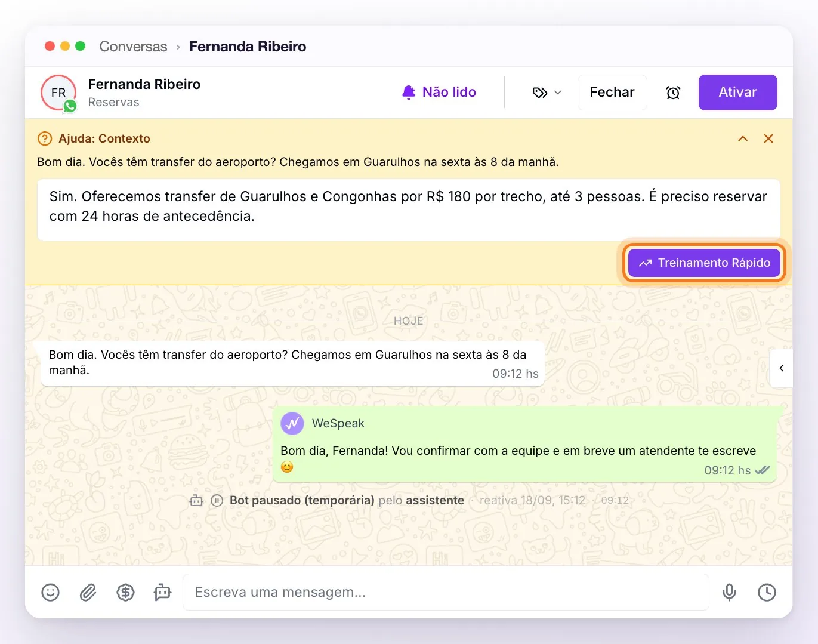Attach a file with paperclip icon

click(88, 592)
